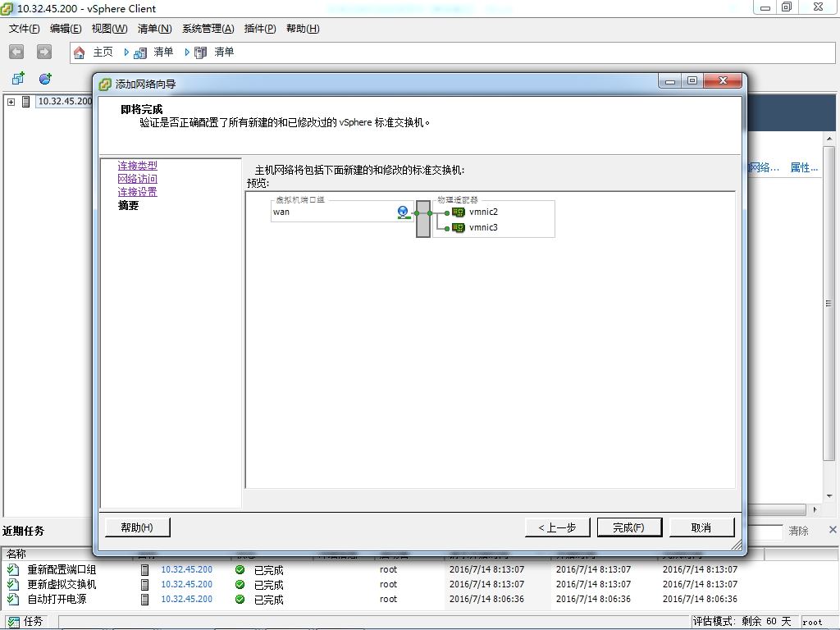Viewport: 840px width, 630px height.
Task: Expand breadcrumb arrow before second 清单
Action: coord(187,52)
